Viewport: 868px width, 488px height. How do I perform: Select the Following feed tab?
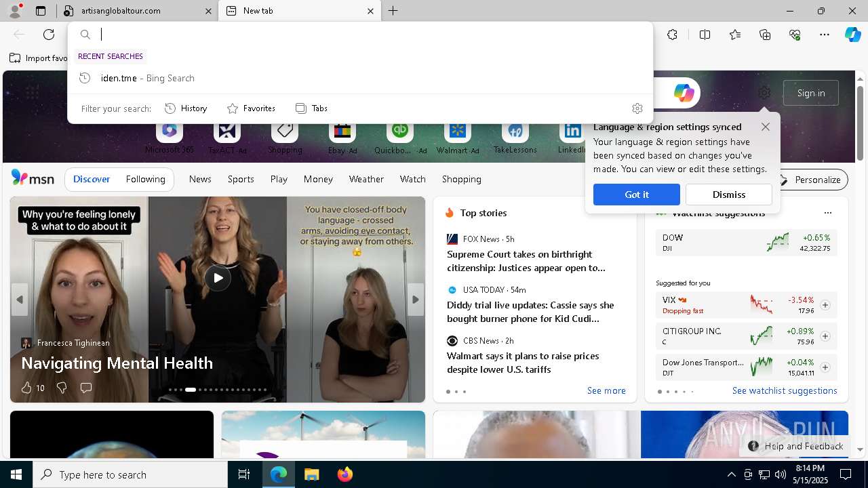(x=146, y=179)
